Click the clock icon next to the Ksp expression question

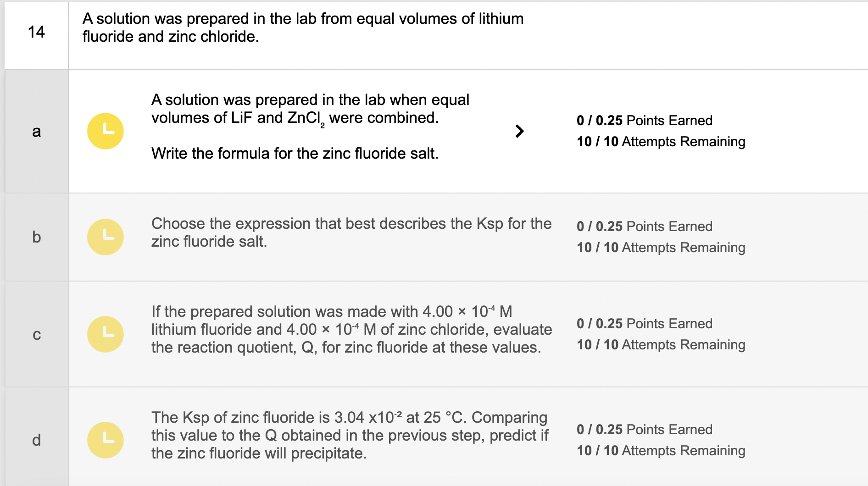tap(105, 237)
